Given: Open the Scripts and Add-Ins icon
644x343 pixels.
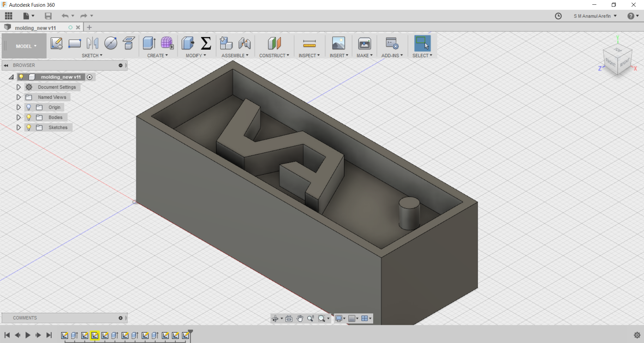Looking at the screenshot, I should (x=392, y=43).
